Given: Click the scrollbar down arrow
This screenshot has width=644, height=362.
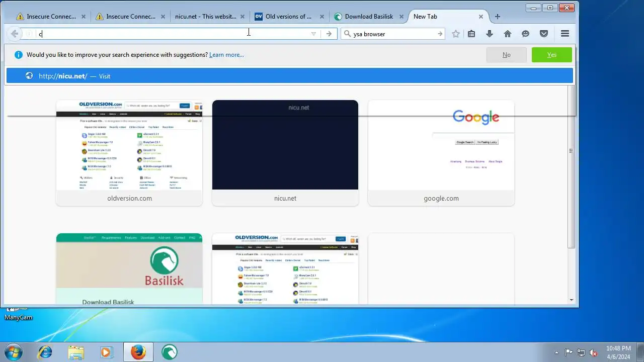Looking at the screenshot, I should [571, 300].
